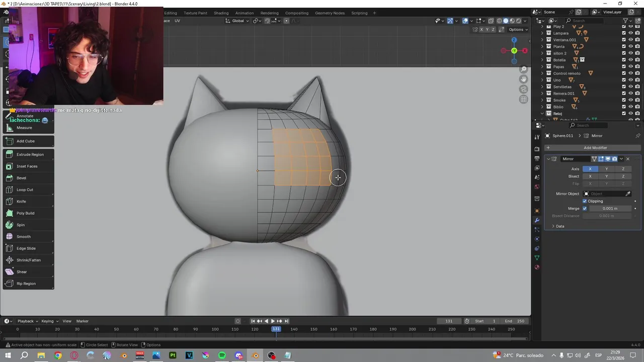Activate the Loop Cut tool
This screenshot has width=644, height=362.
click(x=28, y=190)
